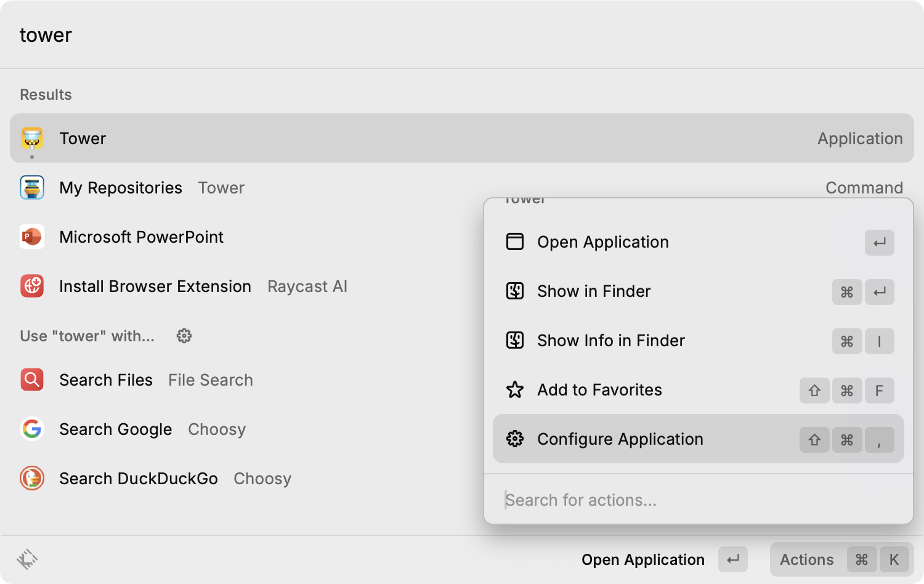Image resolution: width=924 pixels, height=584 pixels.
Task: Click the Raycast logo in bottom-left corner
Action: click(x=28, y=559)
